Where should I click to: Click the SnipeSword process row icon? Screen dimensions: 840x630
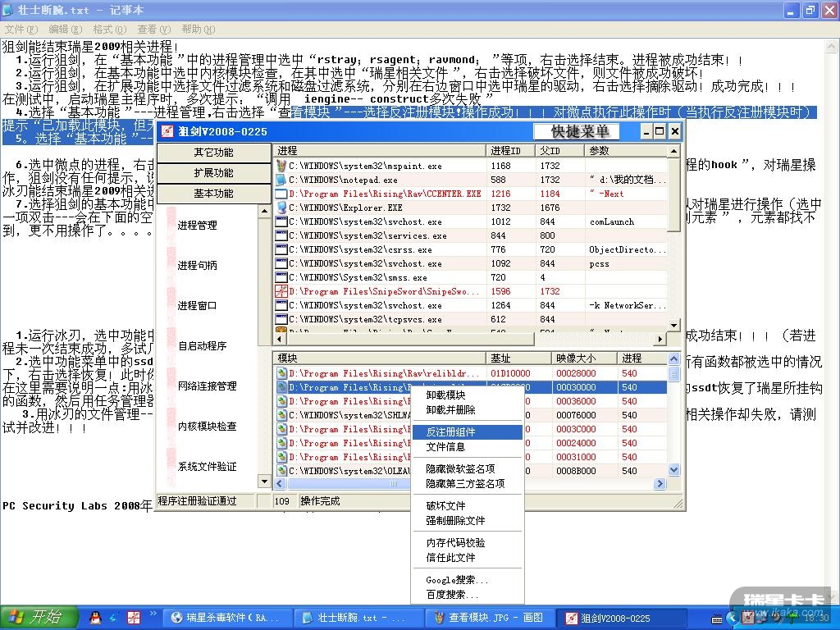point(281,291)
